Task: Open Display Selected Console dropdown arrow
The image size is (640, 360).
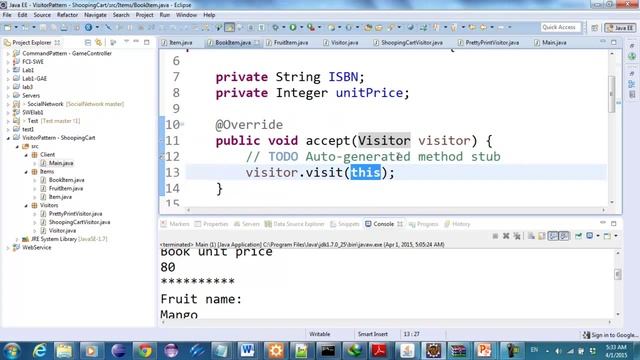Action: click(598, 236)
